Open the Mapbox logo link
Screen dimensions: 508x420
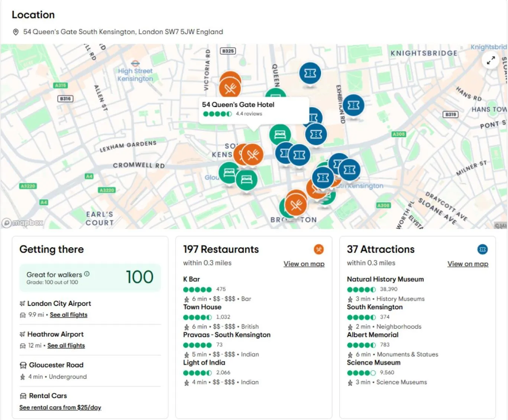[23, 223]
